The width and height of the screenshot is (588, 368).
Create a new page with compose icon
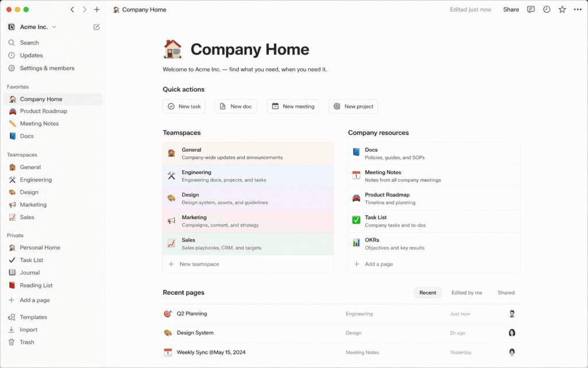(96, 26)
